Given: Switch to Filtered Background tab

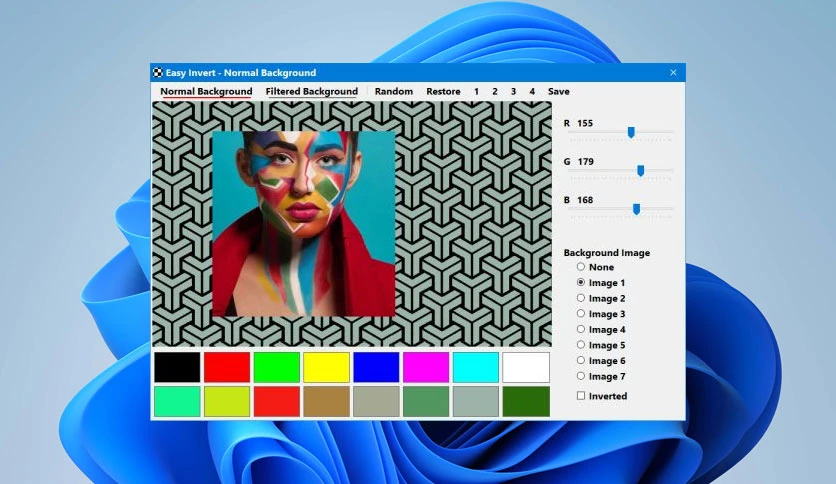Looking at the screenshot, I should (x=311, y=91).
